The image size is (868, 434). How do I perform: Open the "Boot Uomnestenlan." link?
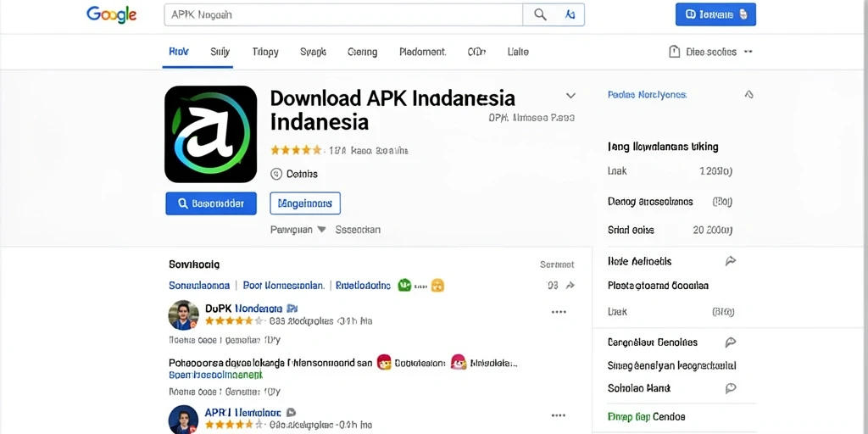[283, 286]
